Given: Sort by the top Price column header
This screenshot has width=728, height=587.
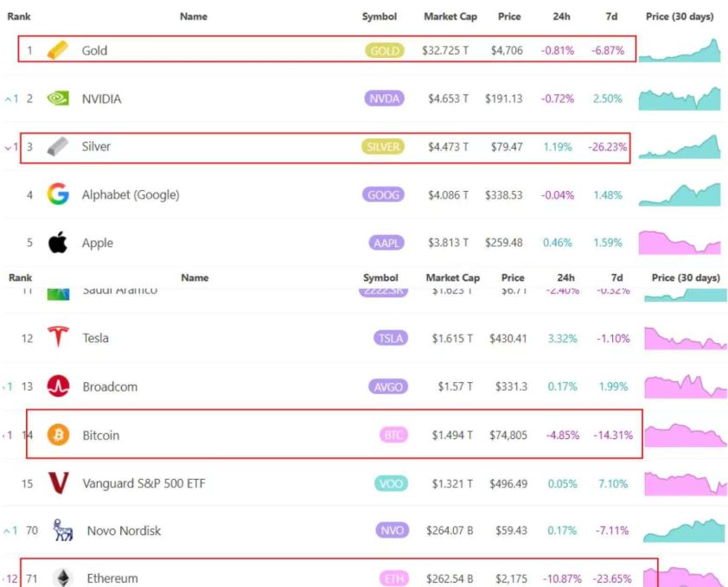Looking at the screenshot, I should click(509, 16).
